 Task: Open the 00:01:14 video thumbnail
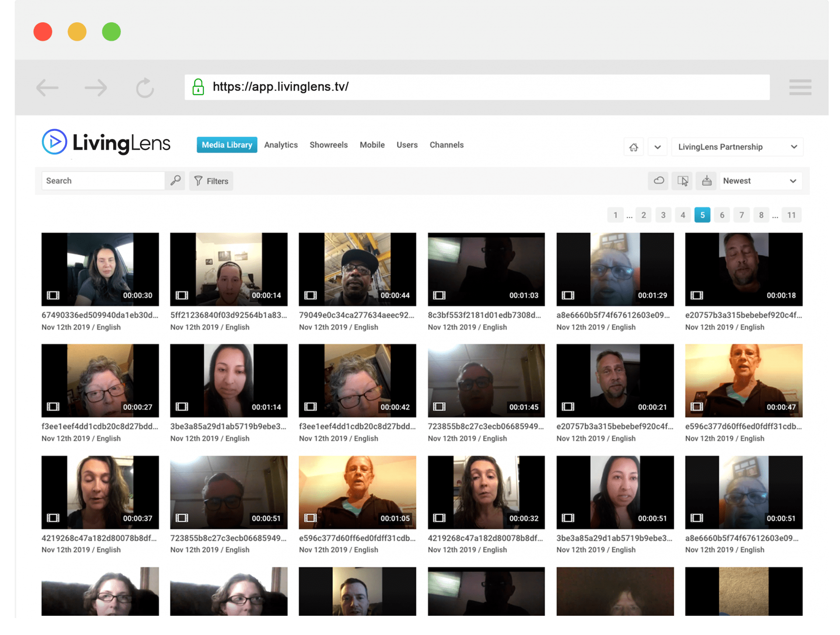[229, 380]
